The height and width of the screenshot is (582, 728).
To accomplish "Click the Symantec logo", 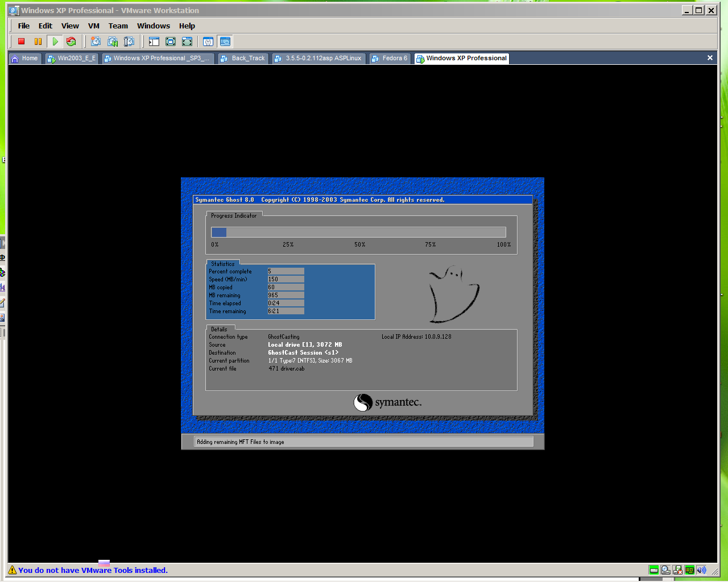I will 387,402.
